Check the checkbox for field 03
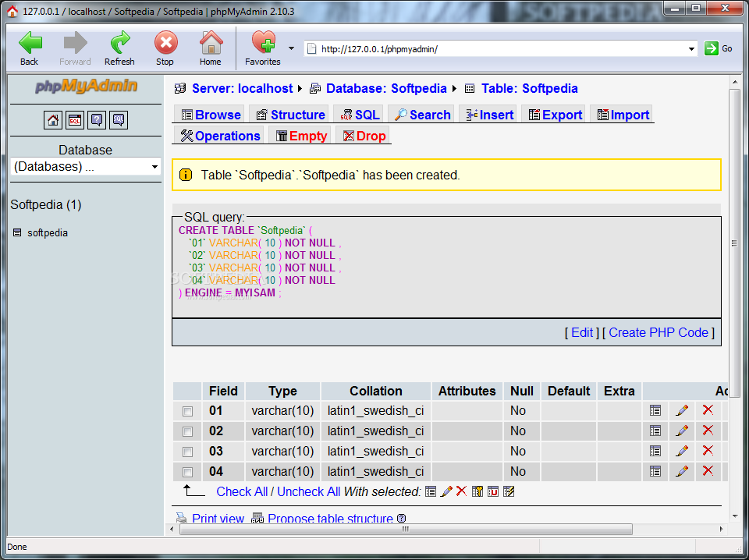Viewport: 749px width, 560px height. coord(188,452)
